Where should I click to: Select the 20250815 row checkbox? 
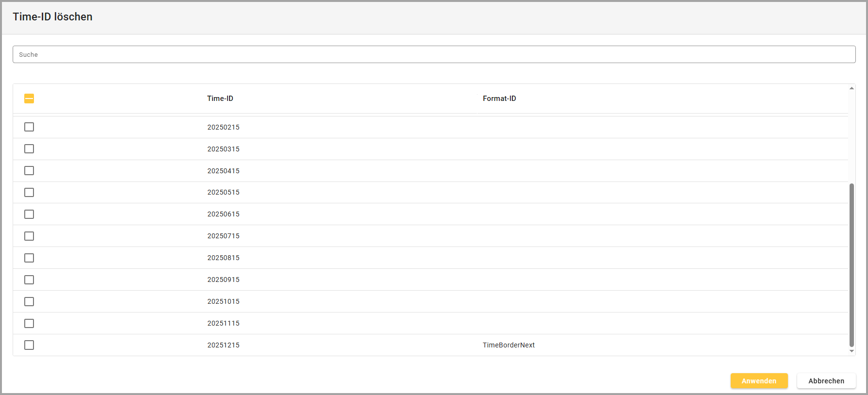[29, 258]
